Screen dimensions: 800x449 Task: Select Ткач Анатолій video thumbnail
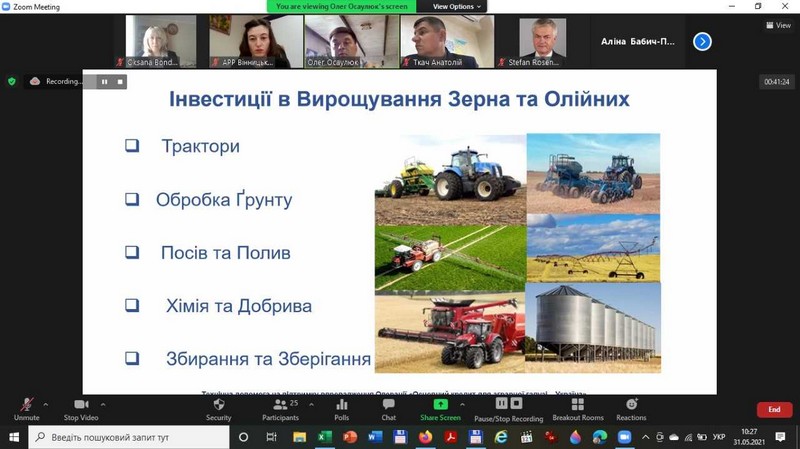(x=447, y=41)
